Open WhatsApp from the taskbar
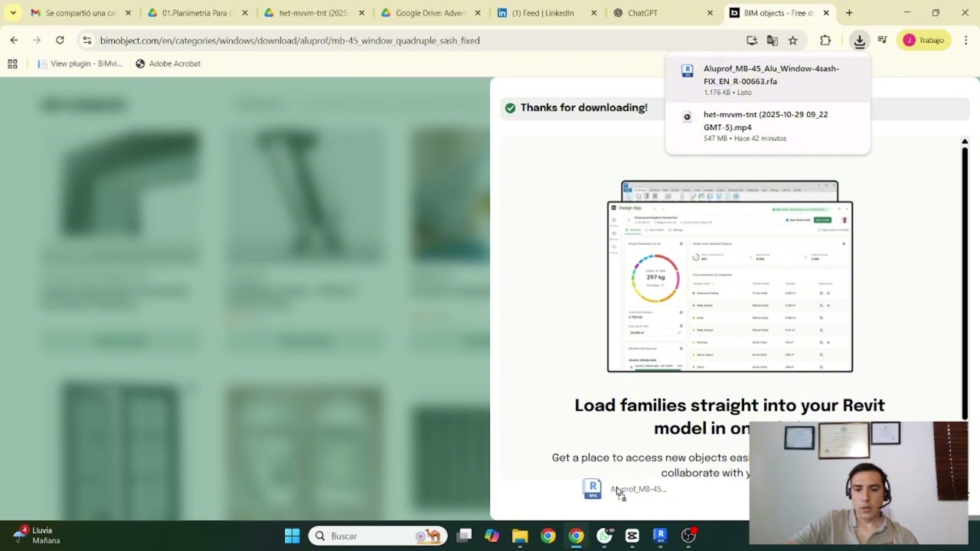Viewport: 980px width, 551px height. point(605,536)
